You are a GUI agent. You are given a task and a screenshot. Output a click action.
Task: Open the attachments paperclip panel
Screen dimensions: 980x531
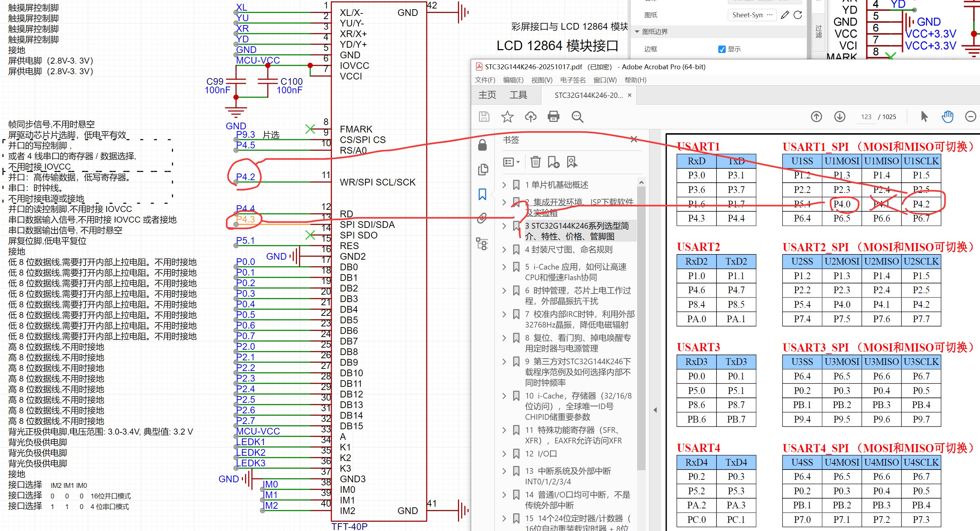tap(482, 218)
